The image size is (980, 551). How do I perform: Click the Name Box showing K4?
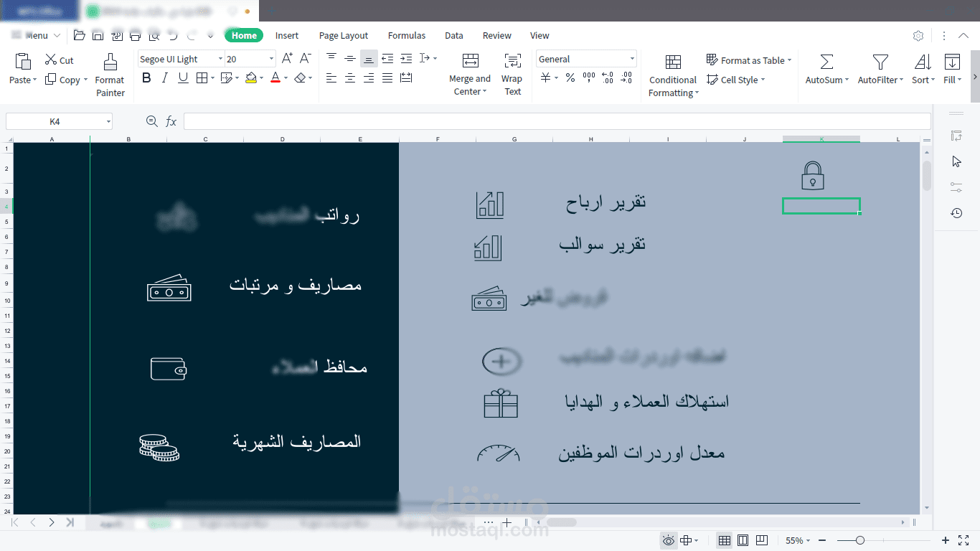pyautogui.click(x=60, y=122)
